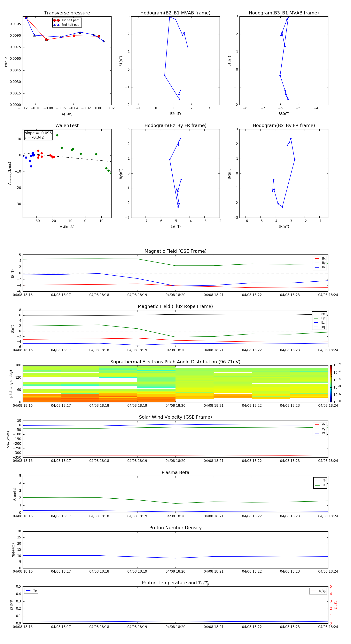Click the "Vsw(km/s)" y-axis label
Viewport: 351px width, 644px height.
[8, 439]
